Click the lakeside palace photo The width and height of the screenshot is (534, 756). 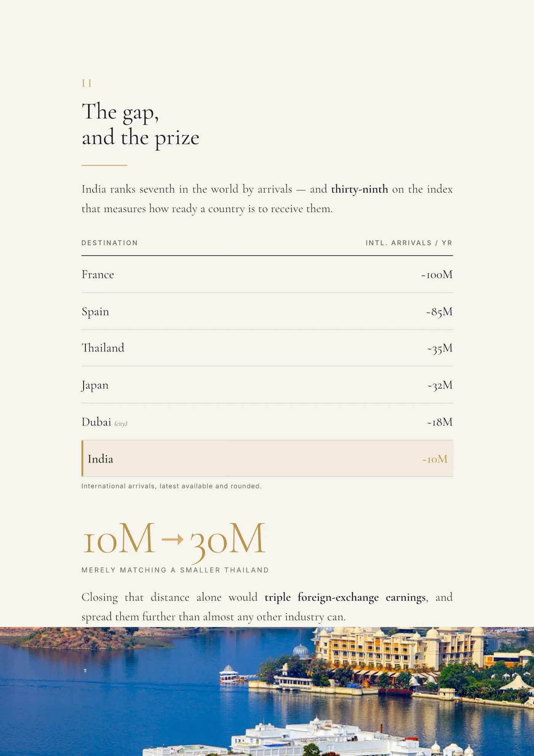[x=267, y=692]
